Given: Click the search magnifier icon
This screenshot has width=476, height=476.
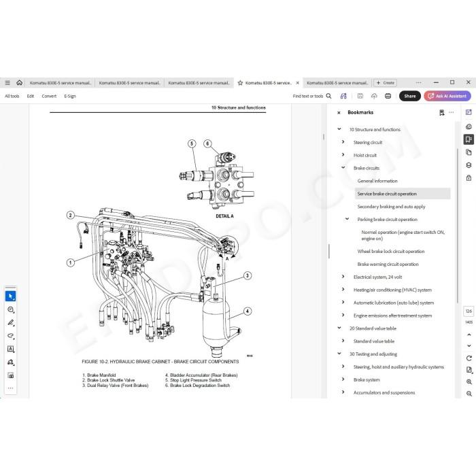Looking at the screenshot, I should tap(328, 96).
